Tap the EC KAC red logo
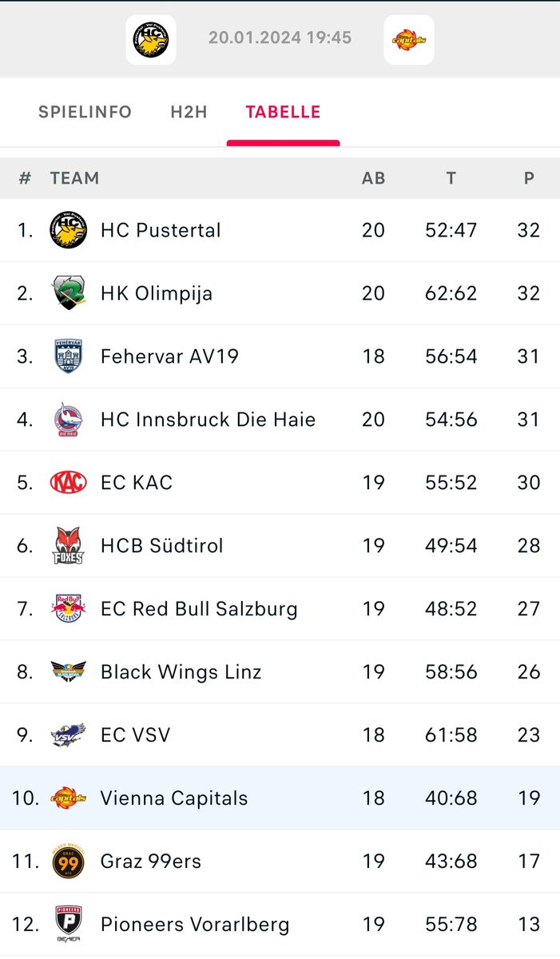The width and height of the screenshot is (560, 959). point(68,483)
